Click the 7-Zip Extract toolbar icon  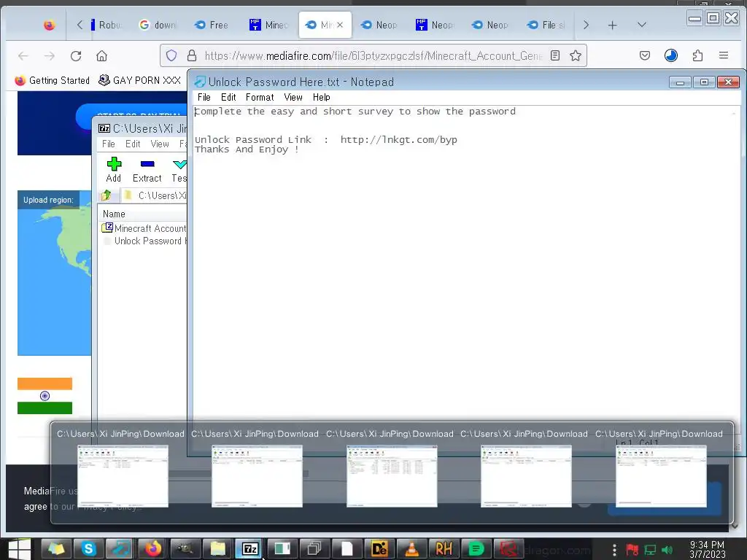point(147,164)
